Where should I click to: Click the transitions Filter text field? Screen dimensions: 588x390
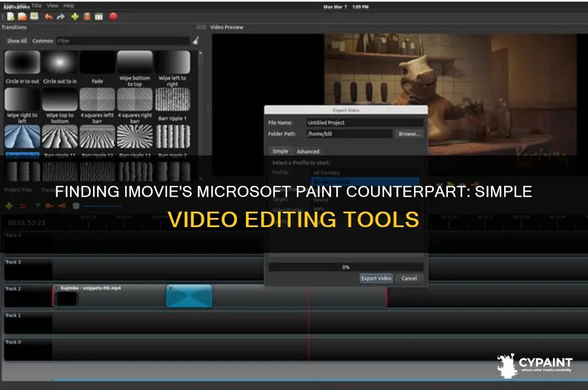tap(123, 41)
